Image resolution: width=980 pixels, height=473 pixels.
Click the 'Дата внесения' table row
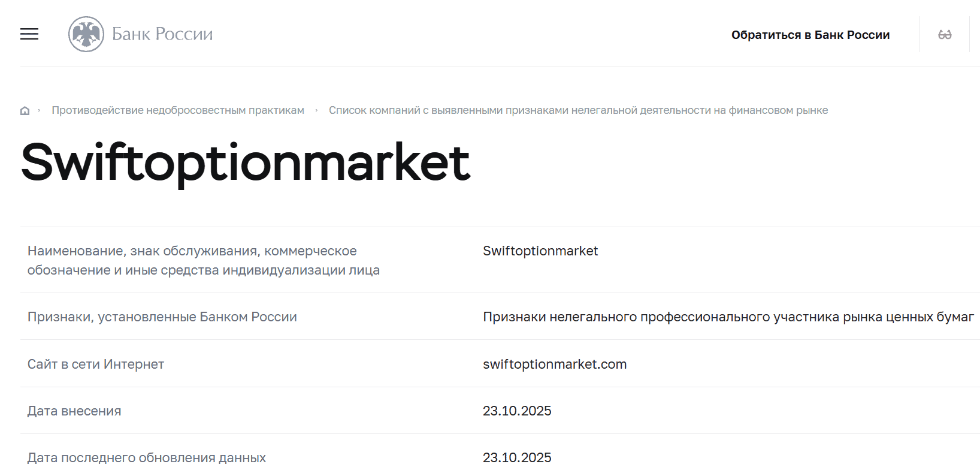point(74,411)
